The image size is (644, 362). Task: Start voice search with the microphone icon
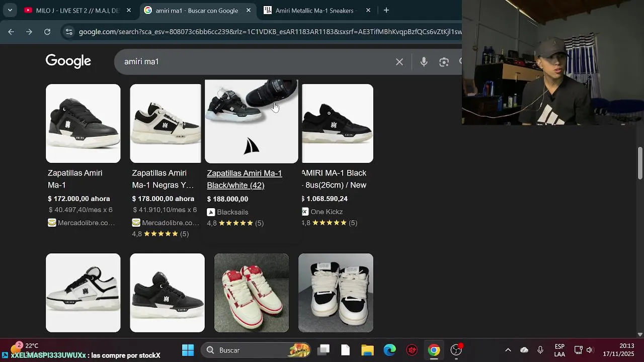tap(424, 62)
